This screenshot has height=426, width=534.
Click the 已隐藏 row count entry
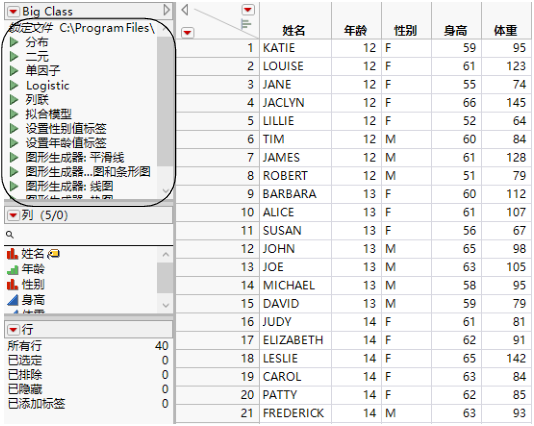pyautogui.click(x=88, y=389)
